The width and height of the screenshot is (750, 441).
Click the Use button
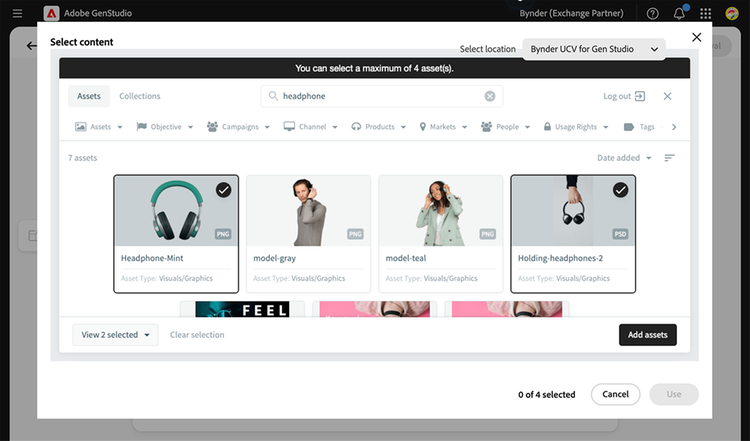pyautogui.click(x=674, y=394)
